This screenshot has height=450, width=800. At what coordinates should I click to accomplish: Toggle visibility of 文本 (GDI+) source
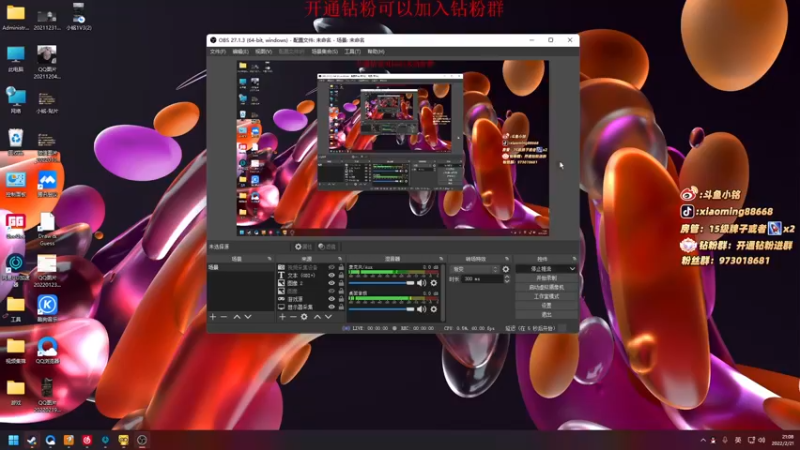tap(332, 275)
